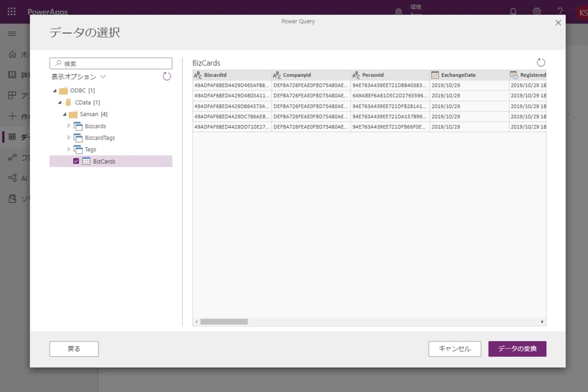The image size is (588, 392).
Task: Click the refresh icon next to 表示オプション
Action: (x=166, y=76)
